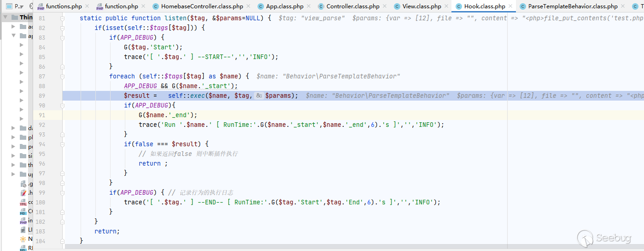644x251 pixels.
Task: Click 'return ;' on line 96
Action: pos(153,163)
